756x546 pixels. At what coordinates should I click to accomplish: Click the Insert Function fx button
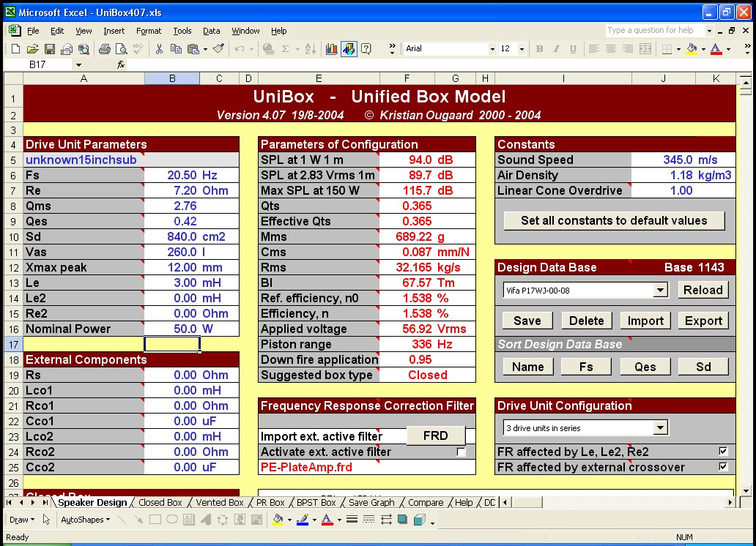click(121, 64)
